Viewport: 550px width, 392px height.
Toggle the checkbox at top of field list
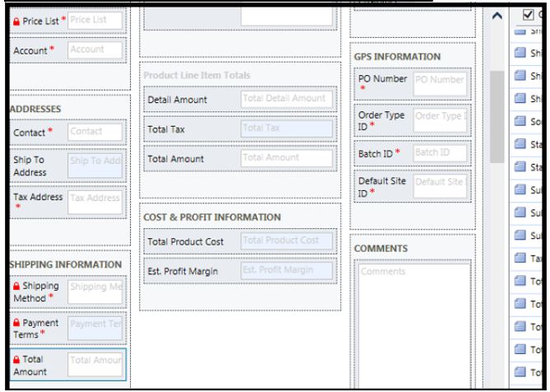tap(528, 15)
